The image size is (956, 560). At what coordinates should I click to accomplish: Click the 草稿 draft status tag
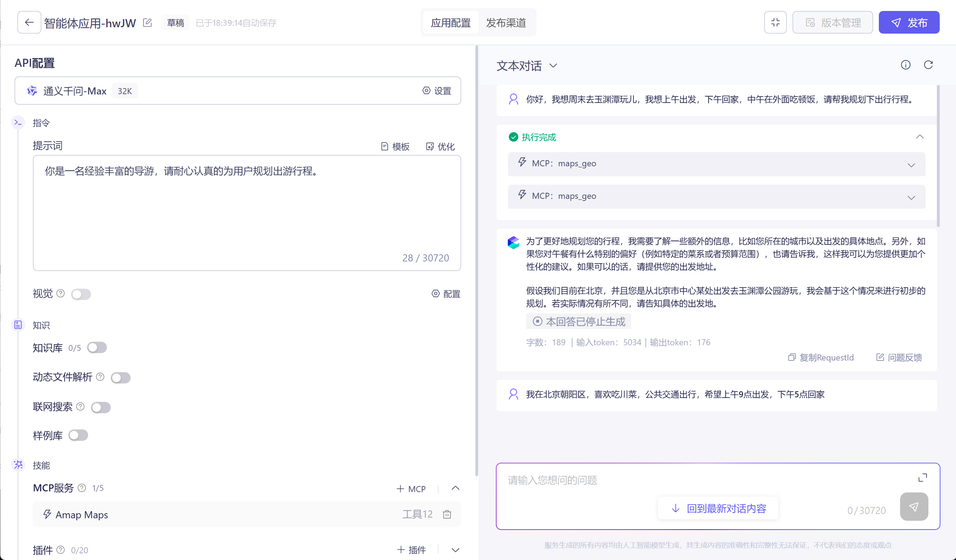[175, 23]
